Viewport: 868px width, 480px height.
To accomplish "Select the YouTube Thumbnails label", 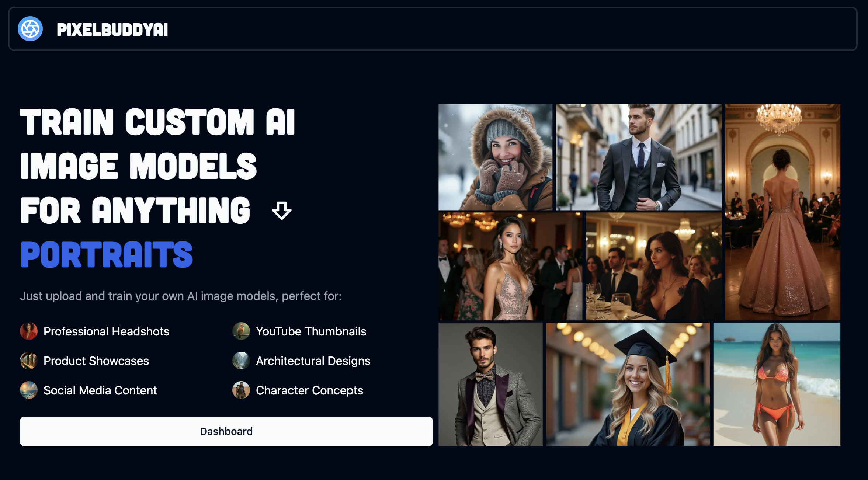I will point(311,331).
